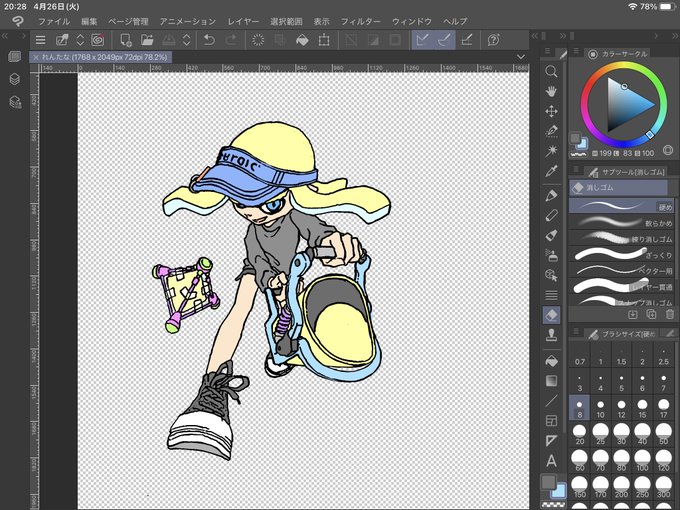Select the Zoom magnifier tool
Viewport: 680px width, 510px height.
pyautogui.click(x=551, y=72)
